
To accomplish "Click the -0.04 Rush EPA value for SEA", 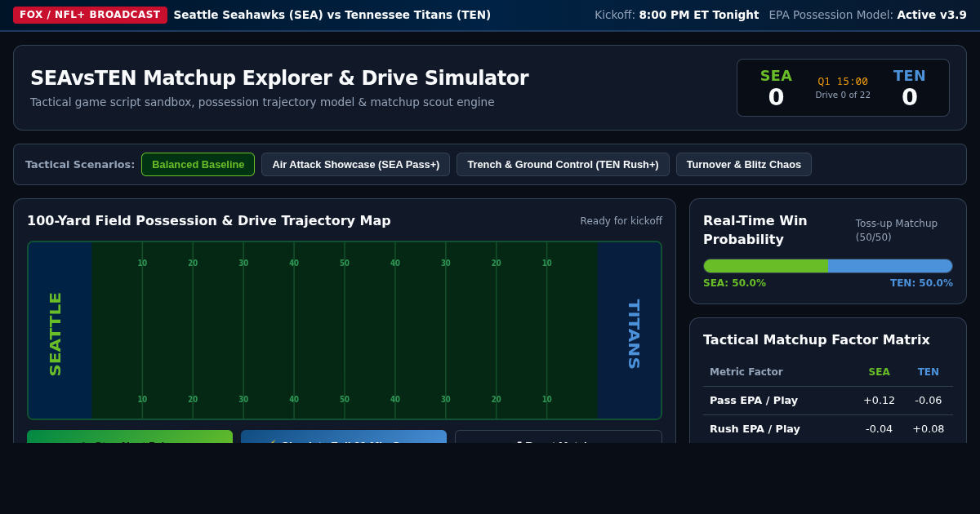I will tap(879, 429).
